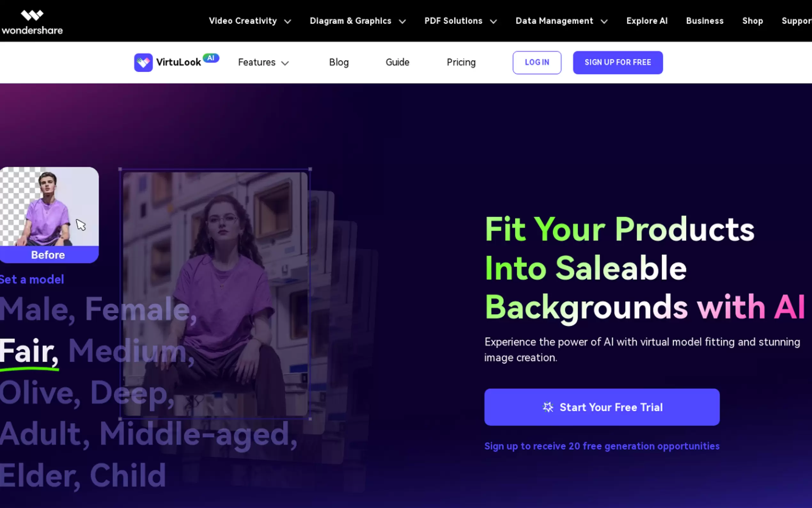Open the Shop menu item

click(752, 21)
